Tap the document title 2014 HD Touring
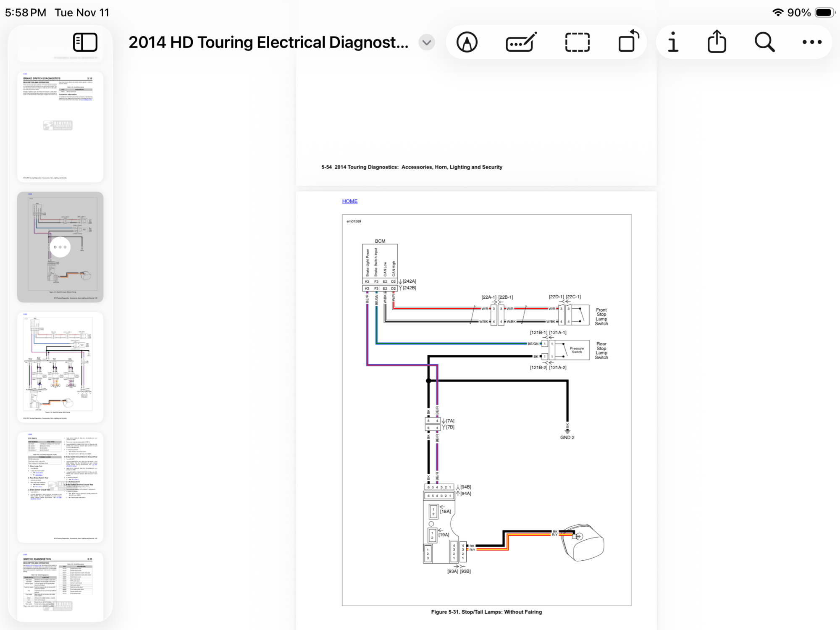Screen dimensions: 840x630 [x=268, y=42]
